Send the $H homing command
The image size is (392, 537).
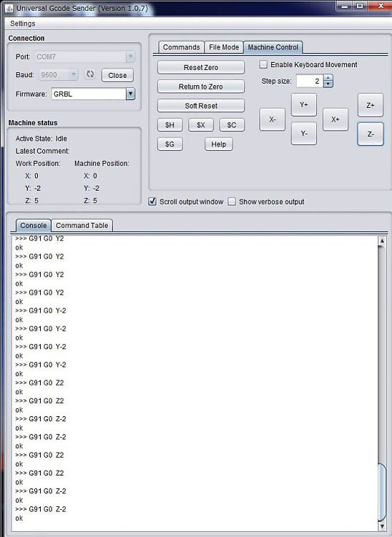tap(170, 125)
